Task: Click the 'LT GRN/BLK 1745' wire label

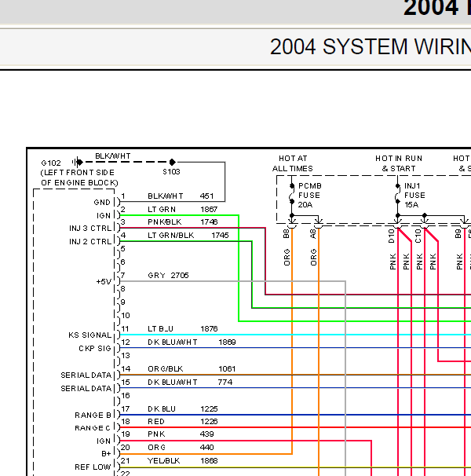Action: 188,236
